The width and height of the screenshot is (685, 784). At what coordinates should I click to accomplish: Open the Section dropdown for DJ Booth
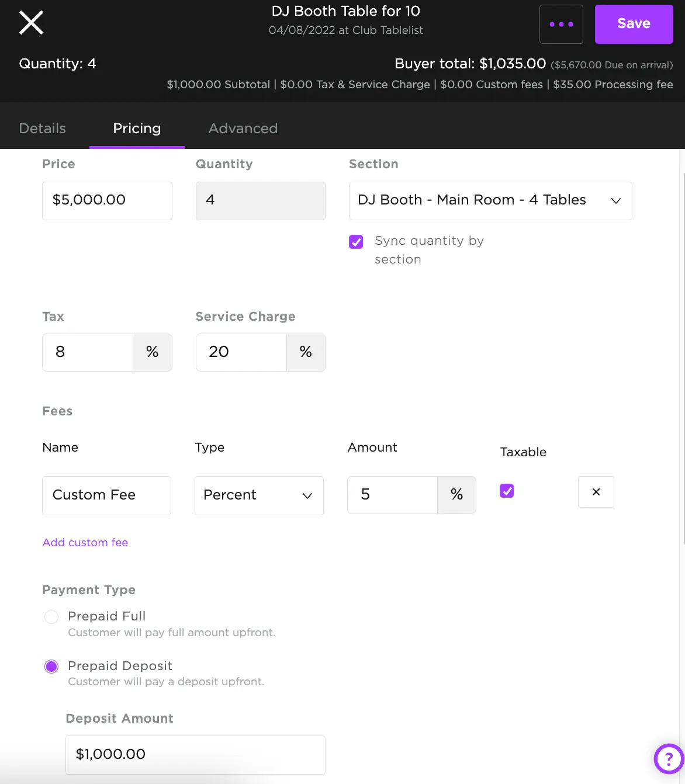click(x=490, y=200)
